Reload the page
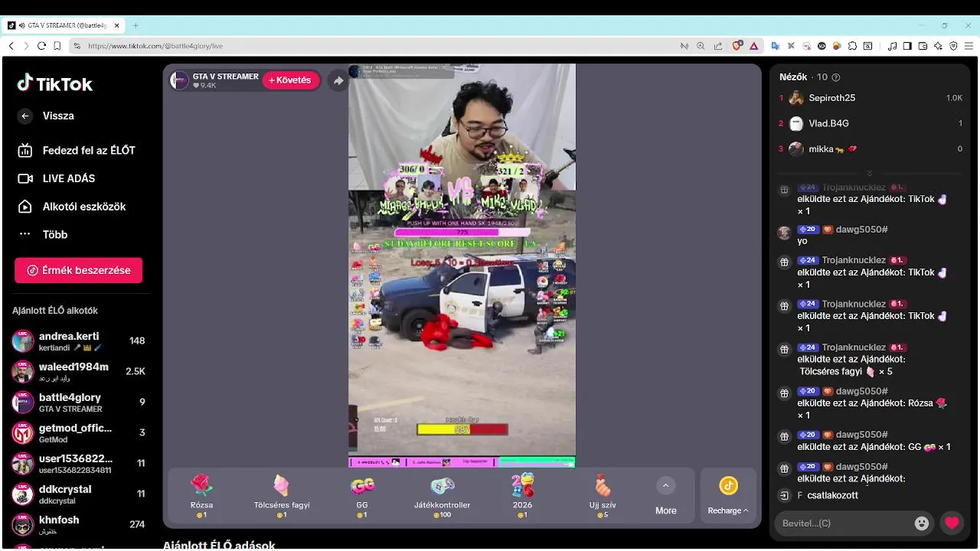The width and height of the screenshot is (980, 551). 41,46
